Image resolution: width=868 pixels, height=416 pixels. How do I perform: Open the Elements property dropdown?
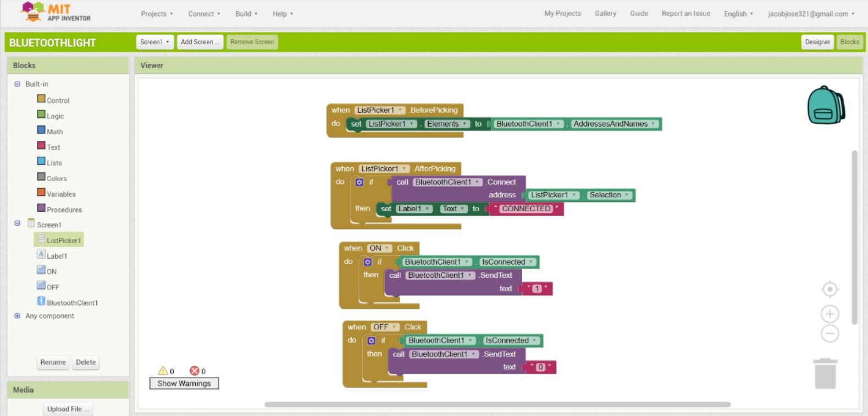(447, 124)
